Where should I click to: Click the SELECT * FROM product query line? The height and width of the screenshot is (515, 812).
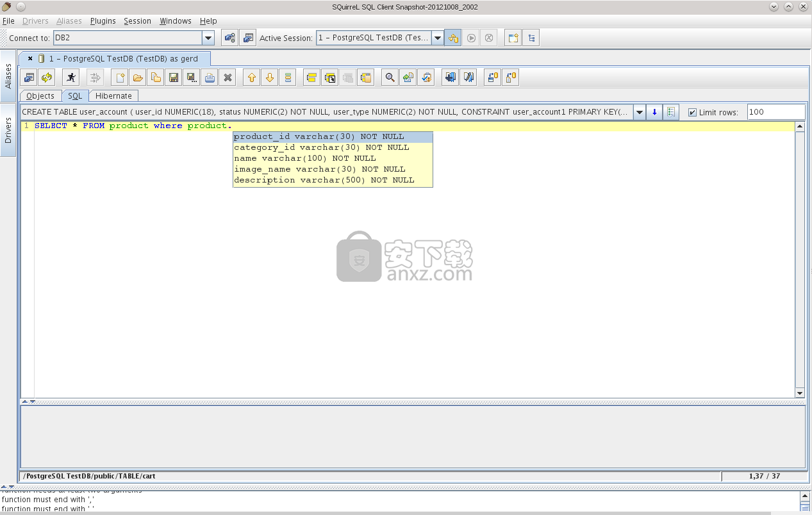click(x=133, y=126)
